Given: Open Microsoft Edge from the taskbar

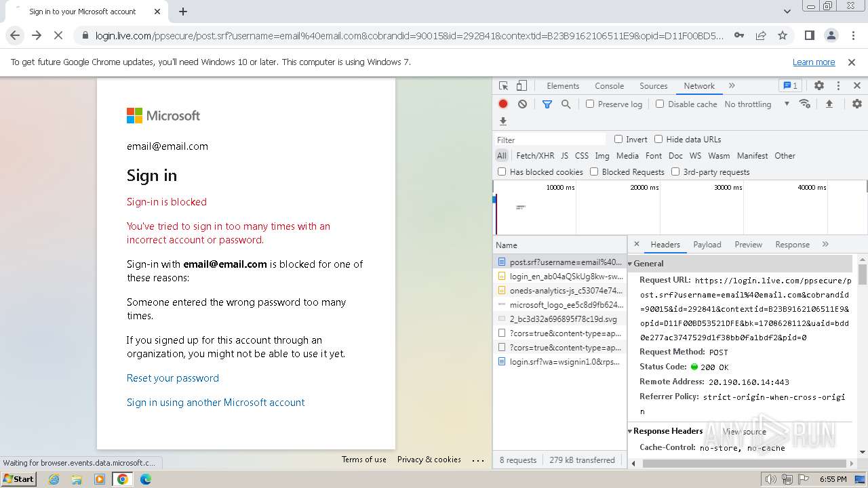Looking at the screenshot, I should [146, 479].
